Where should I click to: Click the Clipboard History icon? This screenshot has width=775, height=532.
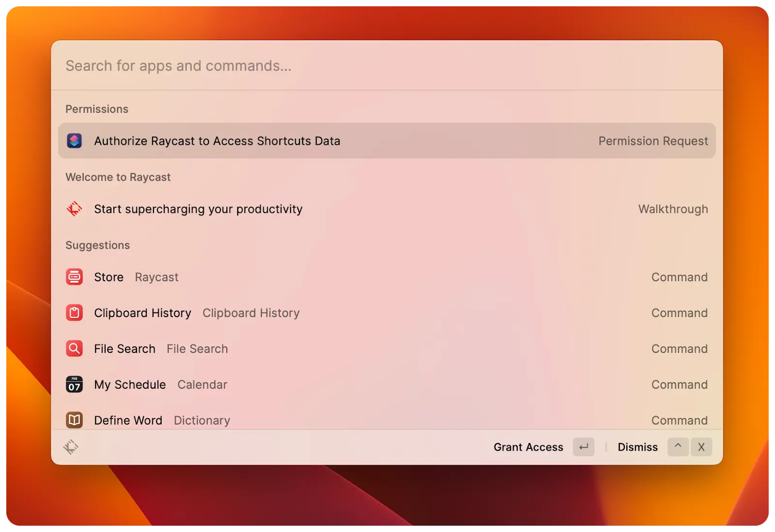tap(74, 313)
